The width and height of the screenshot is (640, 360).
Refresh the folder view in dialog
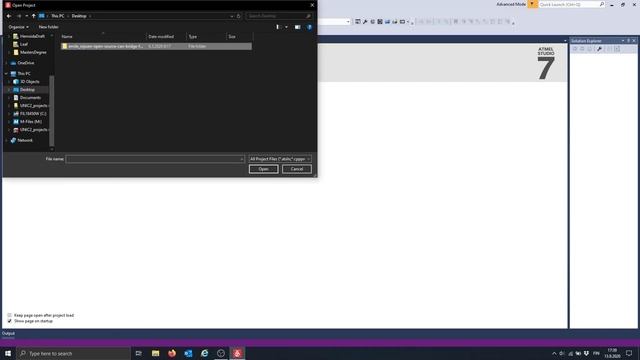coord(239,16)
